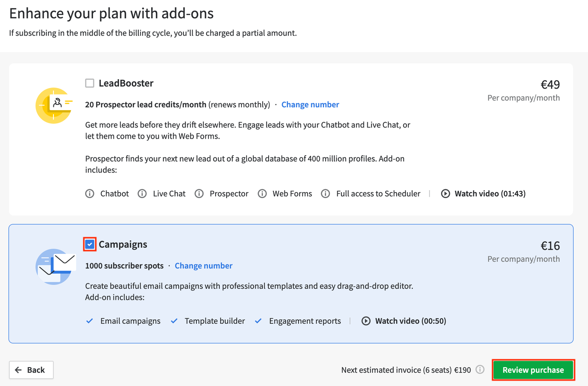Click the checkmark icon beside Email campaigns

coord(90,321)
